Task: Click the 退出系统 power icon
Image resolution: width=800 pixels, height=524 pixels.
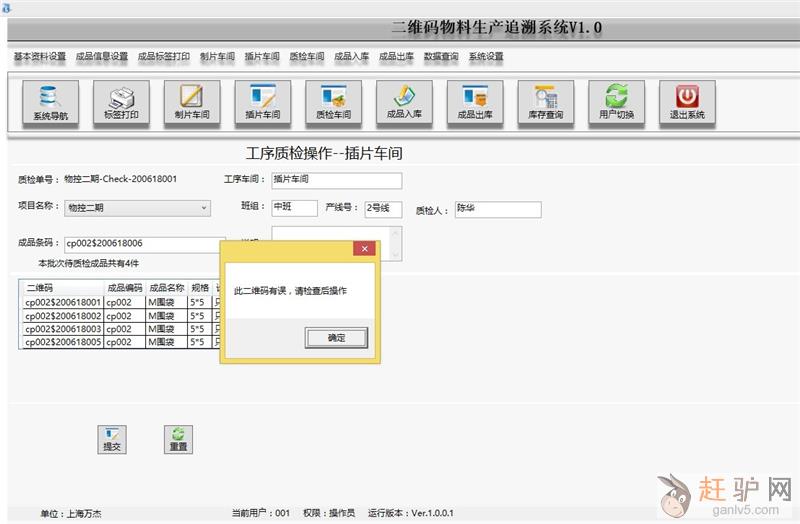Action: (x=687, y=104)
